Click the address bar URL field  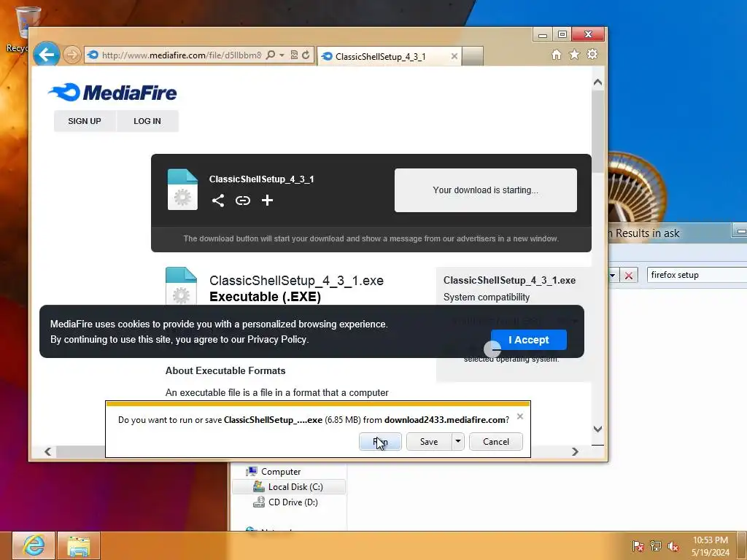182,55
